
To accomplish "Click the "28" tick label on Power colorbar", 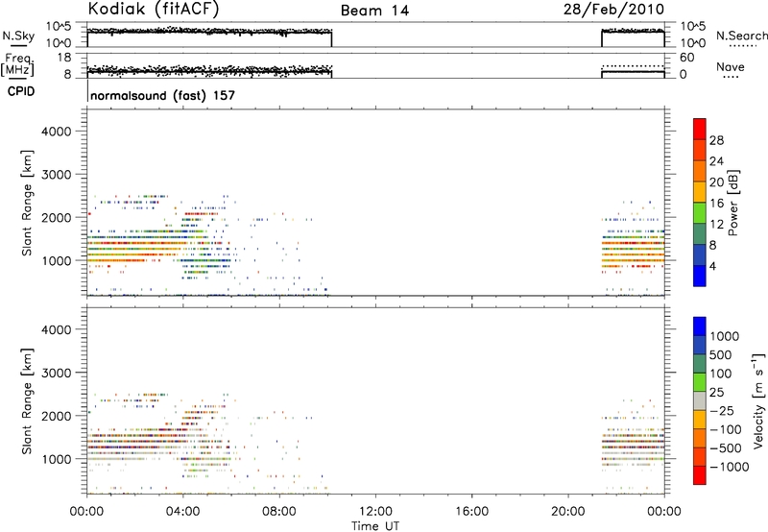I will (716, 140).
